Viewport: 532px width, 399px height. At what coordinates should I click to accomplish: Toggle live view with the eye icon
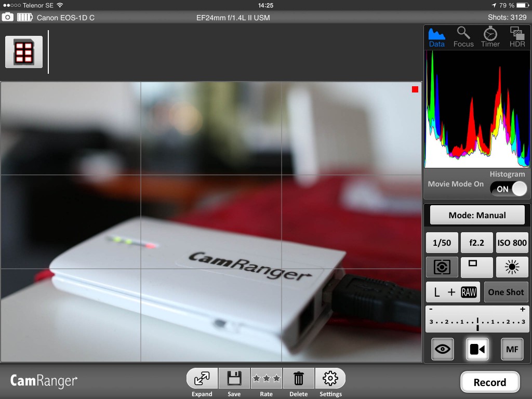(443, 349)
